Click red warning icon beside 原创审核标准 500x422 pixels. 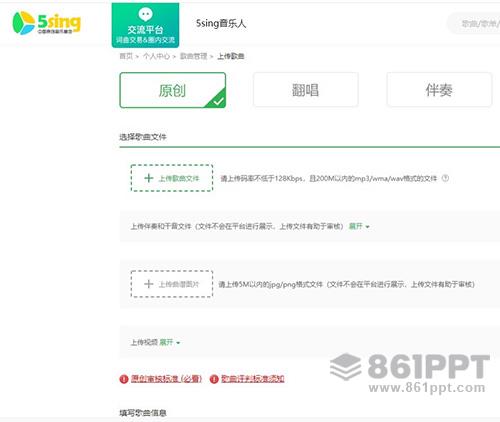124,379
